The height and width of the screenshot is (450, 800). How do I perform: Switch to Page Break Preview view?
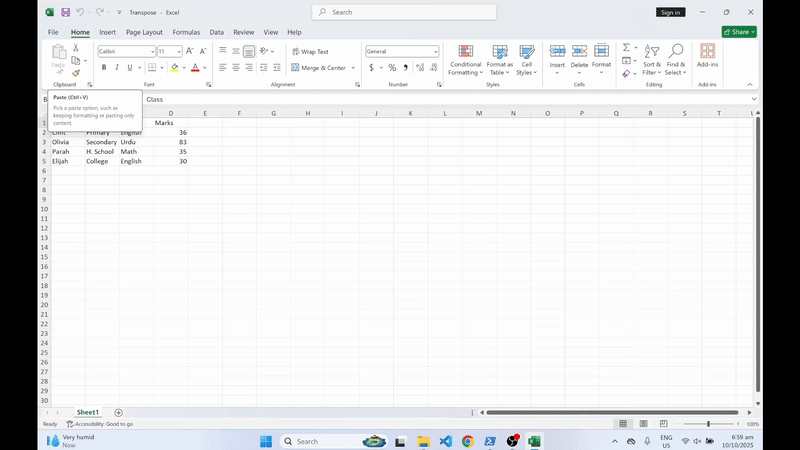pyautogui.click(x=663, y=423)
